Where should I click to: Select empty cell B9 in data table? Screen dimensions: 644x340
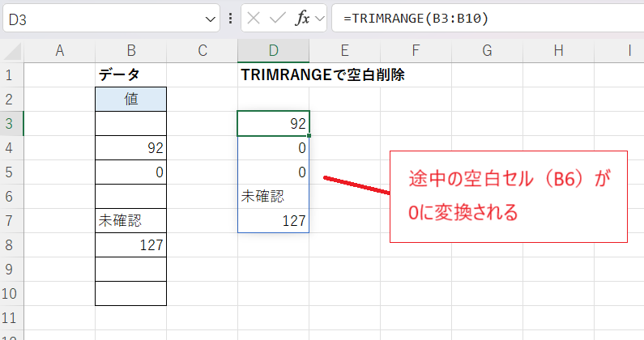click(x=131, y=270)
